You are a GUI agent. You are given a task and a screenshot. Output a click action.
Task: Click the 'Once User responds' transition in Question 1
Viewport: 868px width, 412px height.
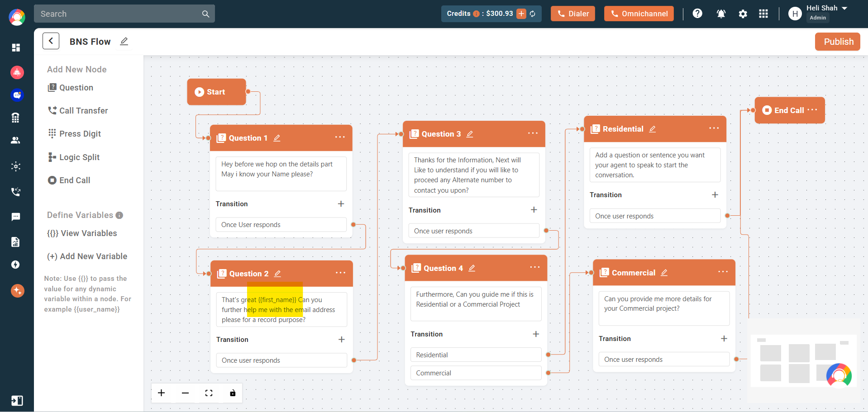coord(281,225)
